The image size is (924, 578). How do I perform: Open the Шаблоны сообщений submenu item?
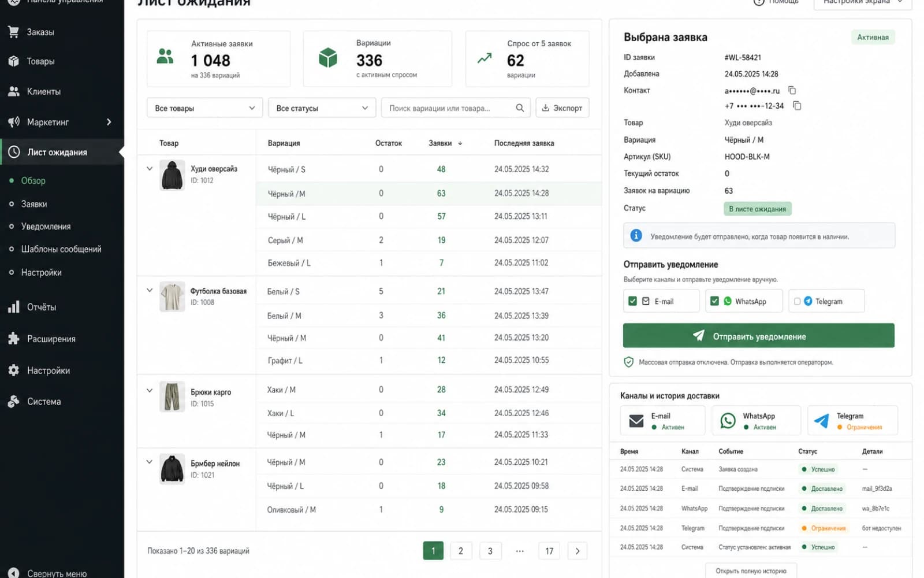(x=61, y=249)
